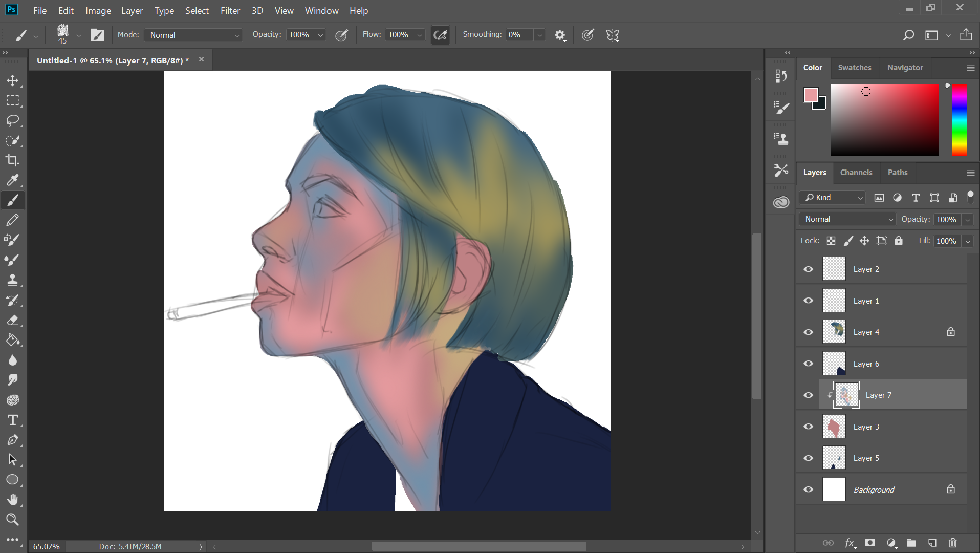
Task: Toggle visibility of the Background layer
Action: click(808, 490)
